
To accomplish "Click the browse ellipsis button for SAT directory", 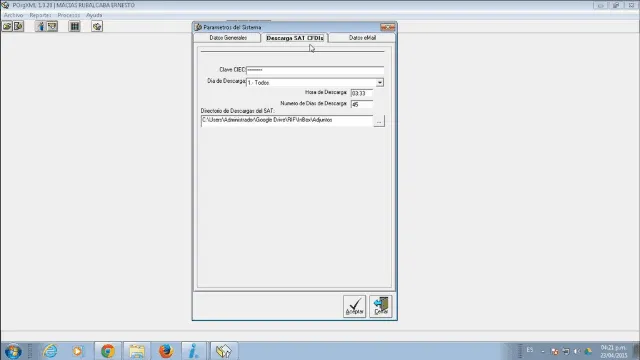I will pos(379,121).
